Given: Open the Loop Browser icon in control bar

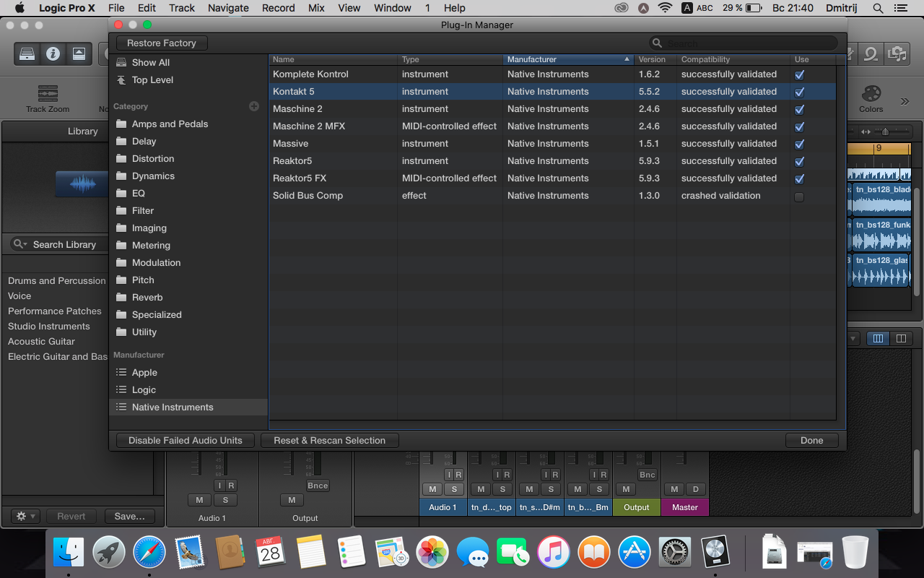Looking at the screenshot, I should (x=871, y=54).
